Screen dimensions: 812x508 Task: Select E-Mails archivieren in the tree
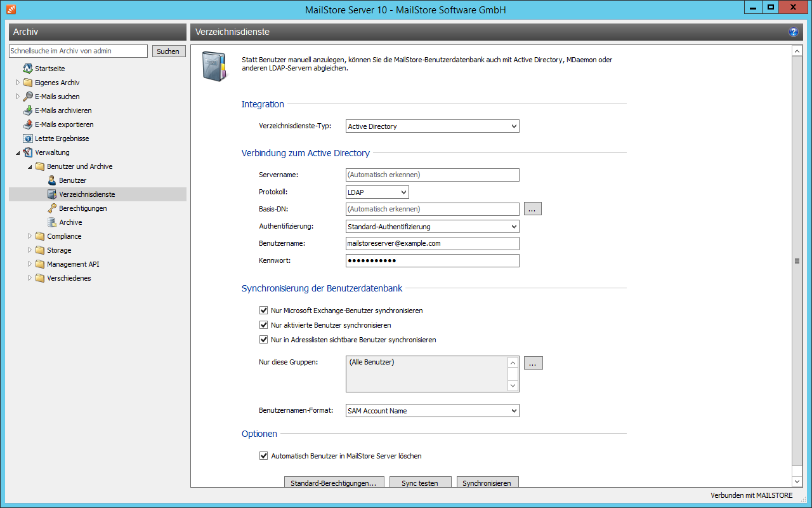63,110
